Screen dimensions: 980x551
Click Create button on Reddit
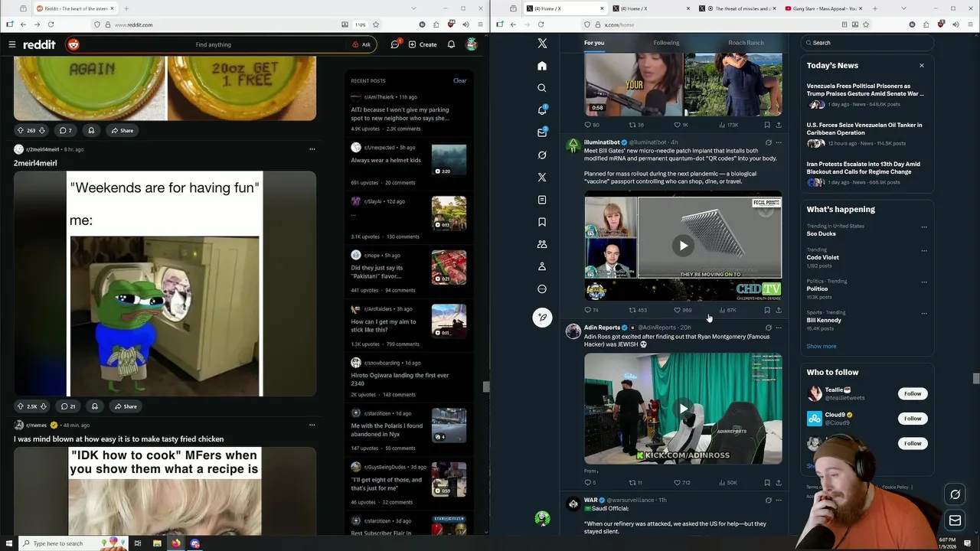click(x=423, y=44)
